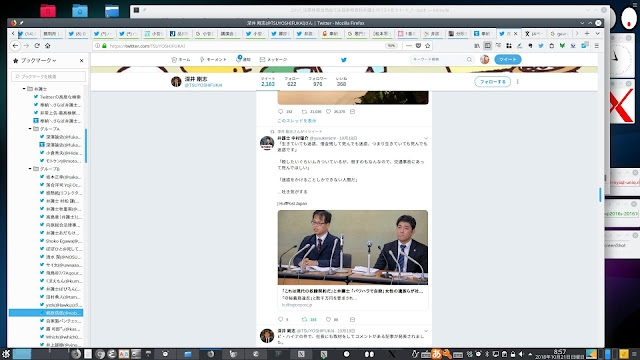Open Twitter モーメント navigation item
This screenshot has width=640, height=360.
click(213, 60)
